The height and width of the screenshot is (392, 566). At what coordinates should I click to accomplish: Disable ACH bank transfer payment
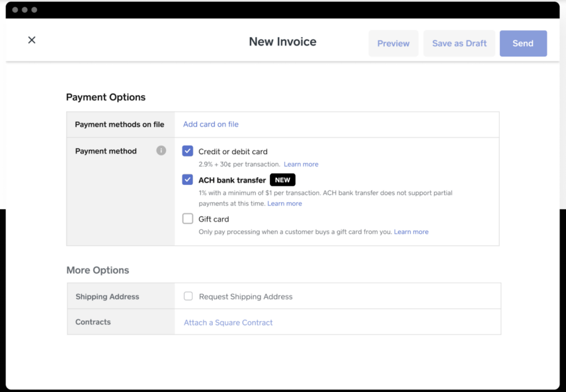click(x=187, y=179)
